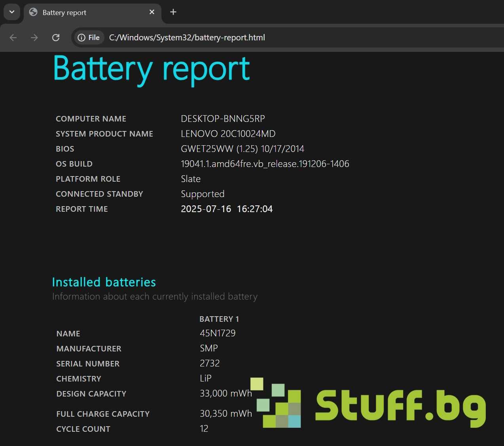Select cycle count value 12
Image resolution: width=504 pixels, height=446 pixels.
(x=204, y=429)
